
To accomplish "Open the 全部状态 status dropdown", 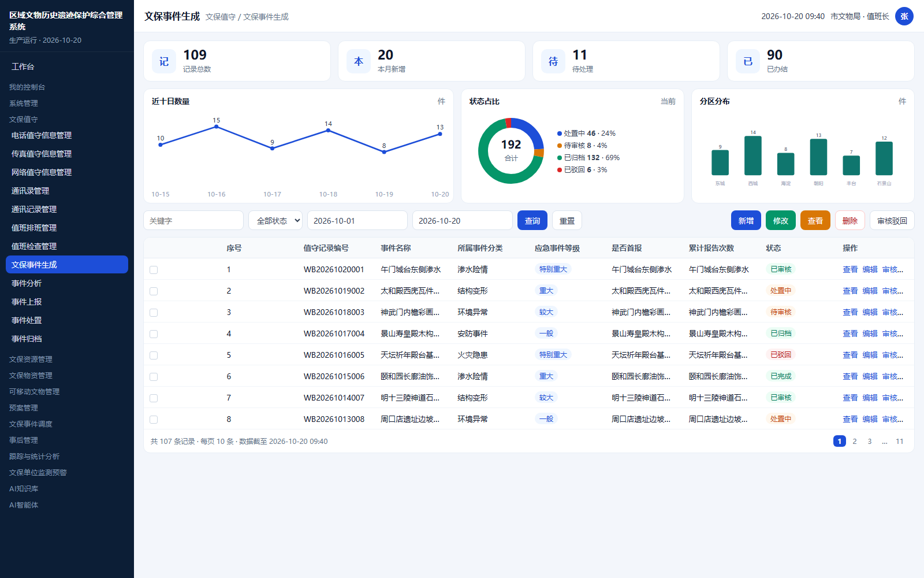I will tap(275, 220).
